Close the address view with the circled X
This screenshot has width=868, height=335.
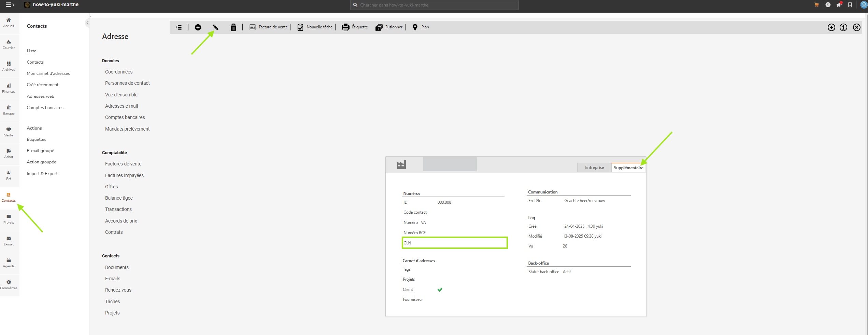[857, 27]
